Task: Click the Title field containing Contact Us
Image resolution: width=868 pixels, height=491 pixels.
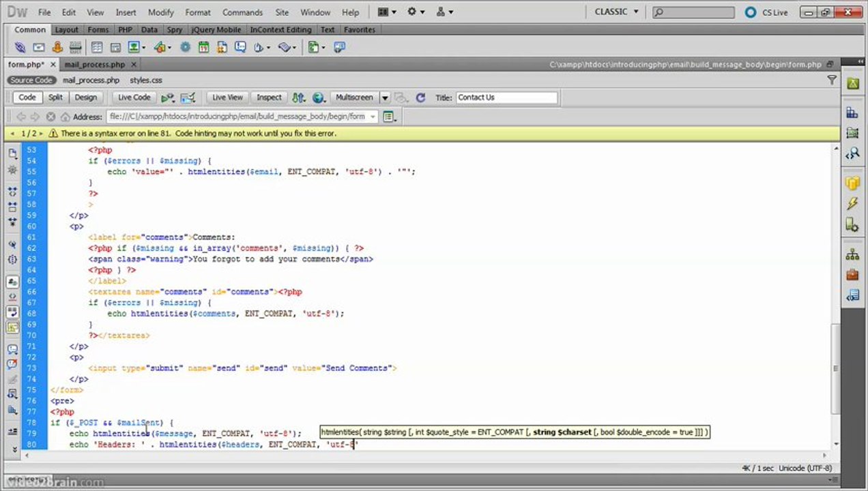Action: (507, 98)
